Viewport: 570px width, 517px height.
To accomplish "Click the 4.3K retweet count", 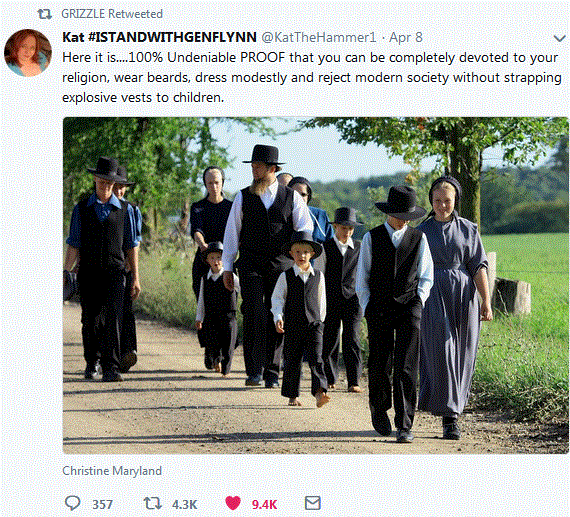I will click(184, 505).
